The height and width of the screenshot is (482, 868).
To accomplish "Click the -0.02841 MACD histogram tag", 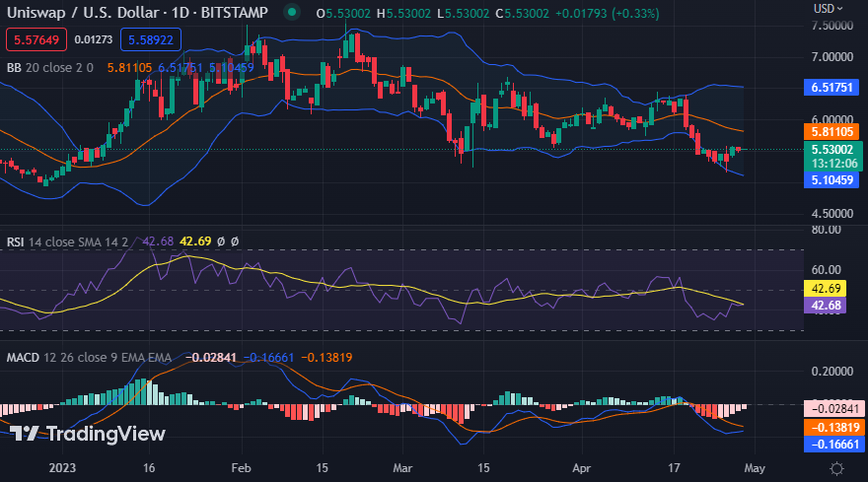I will pyautogui.click(x=833, y=409).
